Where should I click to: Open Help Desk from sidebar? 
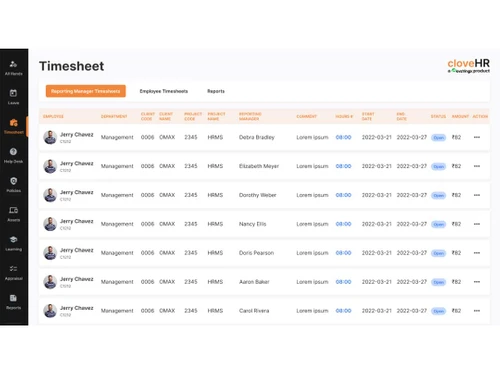(x=13, y=156)
